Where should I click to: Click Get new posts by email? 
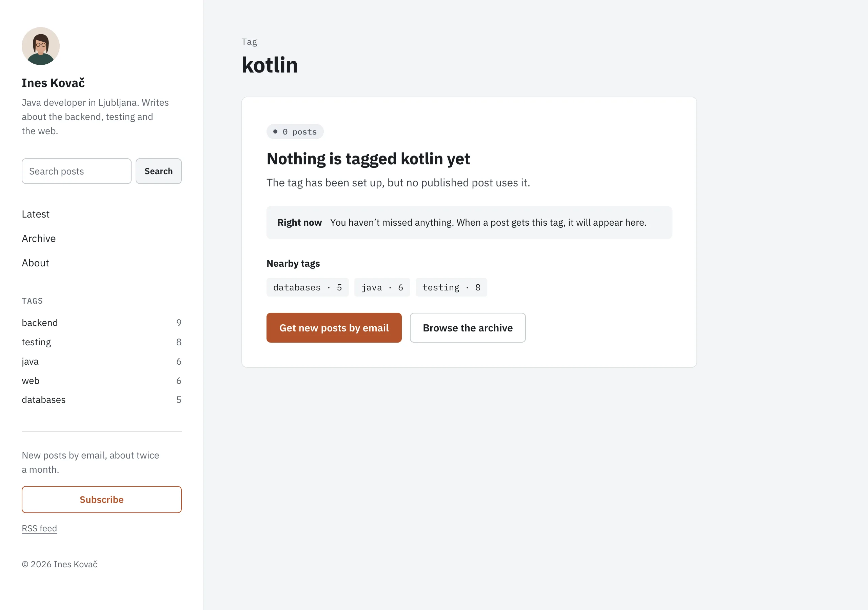pyautogui.click(x=334, y=328)
